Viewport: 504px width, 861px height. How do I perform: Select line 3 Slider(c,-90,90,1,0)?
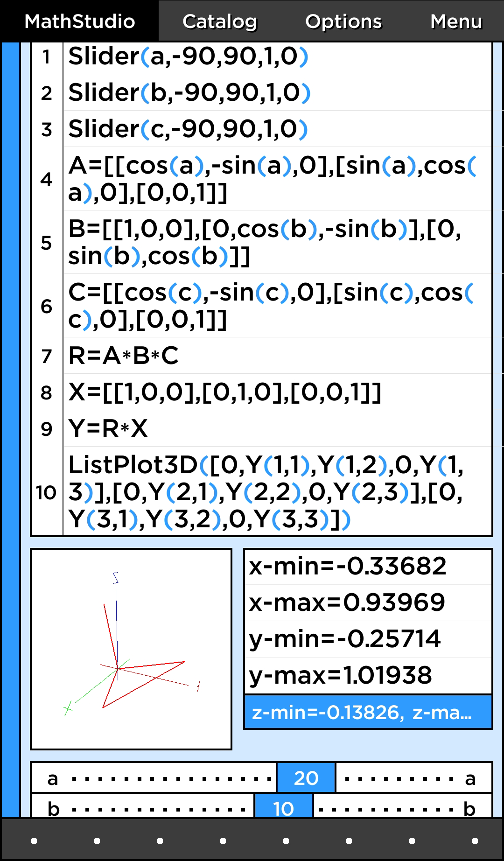click(x=277, y=129)
